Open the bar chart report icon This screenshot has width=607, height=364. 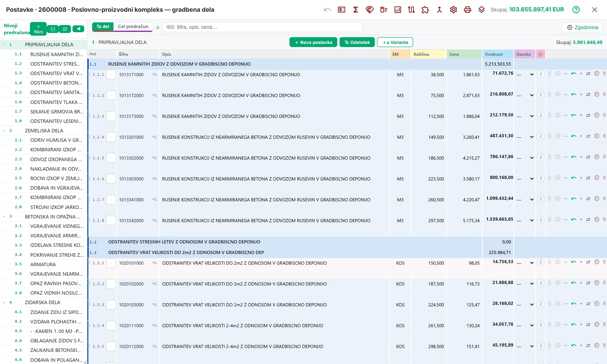pos(398,10)
